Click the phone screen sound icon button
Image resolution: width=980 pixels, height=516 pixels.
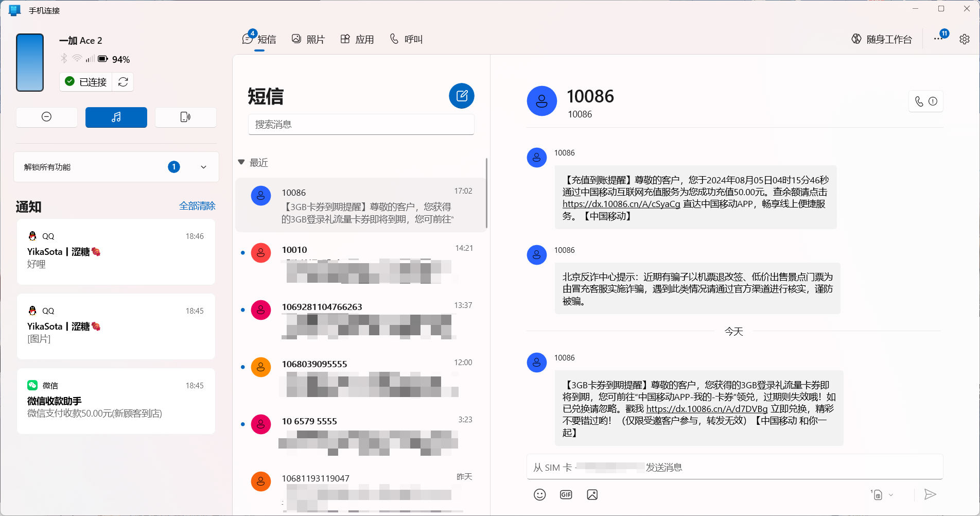186,117
